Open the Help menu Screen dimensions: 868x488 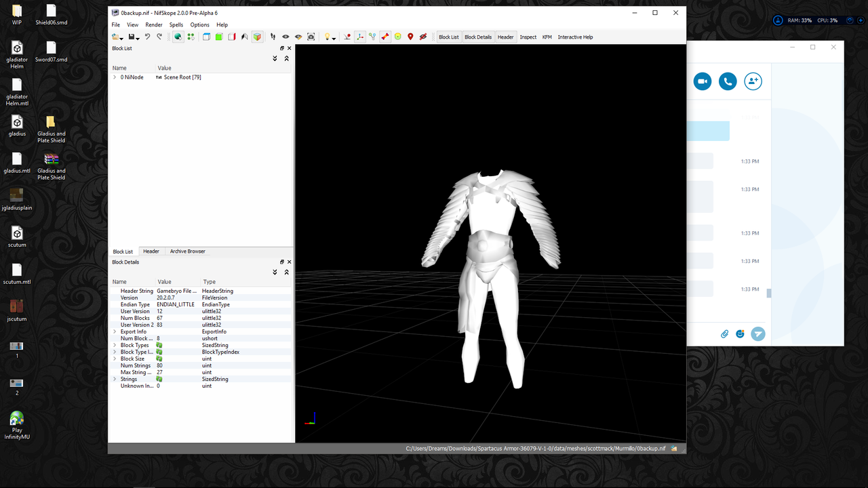coord(222,24)
